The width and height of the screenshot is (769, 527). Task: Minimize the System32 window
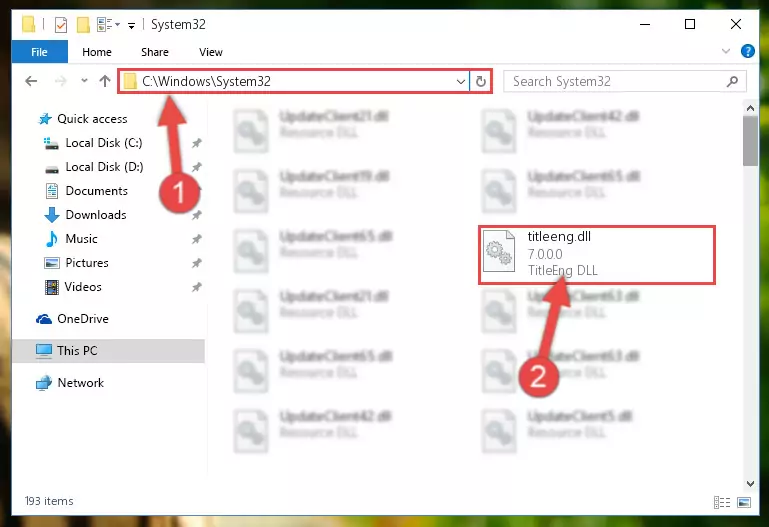pos(645,24)
